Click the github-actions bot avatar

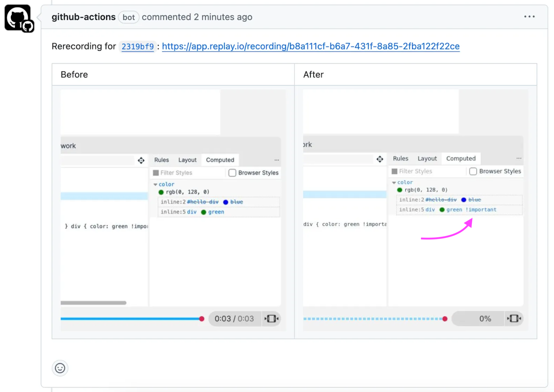pos(18,18)
